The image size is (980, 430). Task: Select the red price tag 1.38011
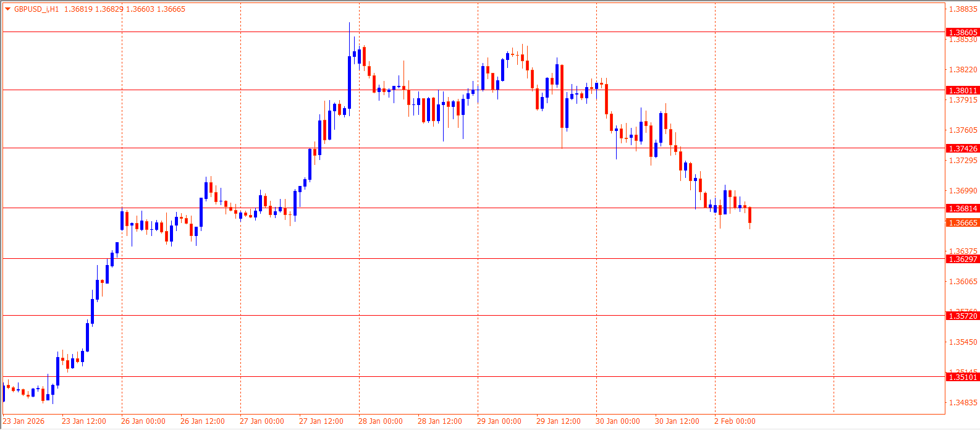(963, 90)
